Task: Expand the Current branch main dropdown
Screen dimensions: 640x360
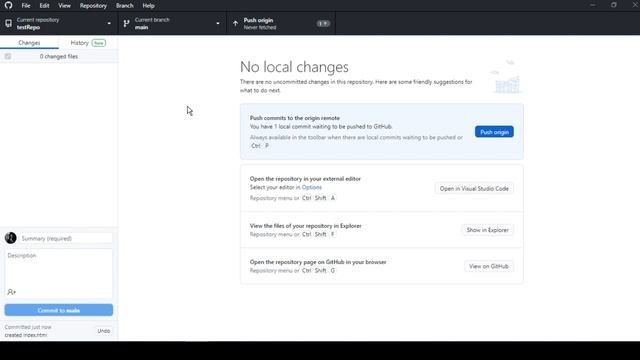Action: tap(172, 23)
